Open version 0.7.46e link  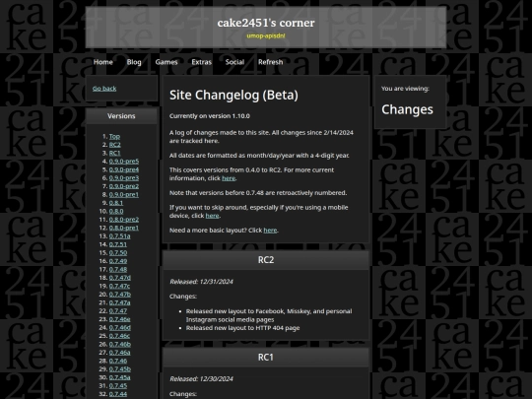120,319
